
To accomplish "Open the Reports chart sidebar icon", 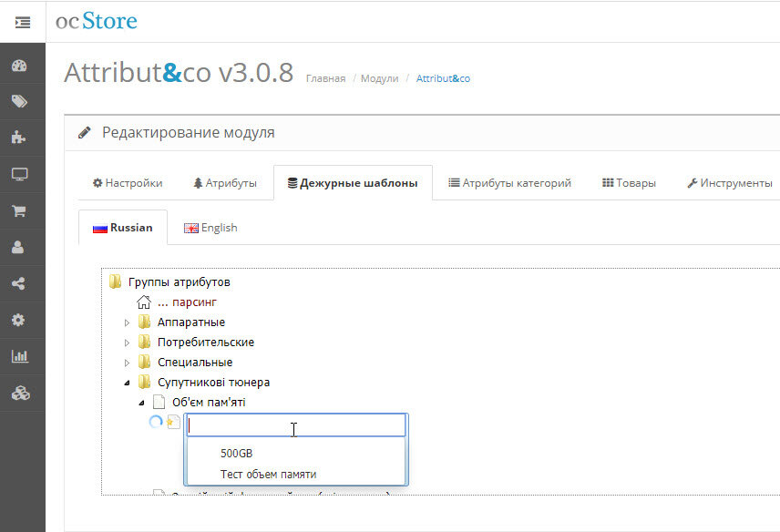I will click(x=20, y=356).
